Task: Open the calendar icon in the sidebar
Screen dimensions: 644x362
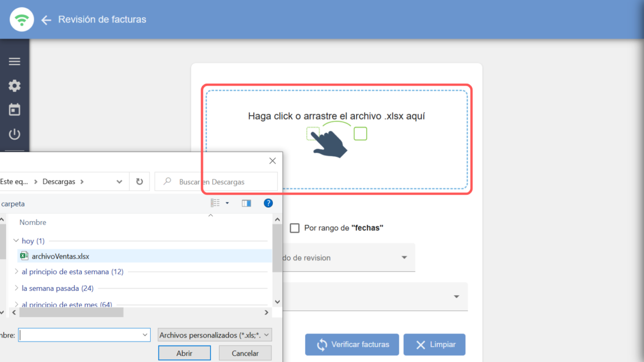Action: [14, 109]
